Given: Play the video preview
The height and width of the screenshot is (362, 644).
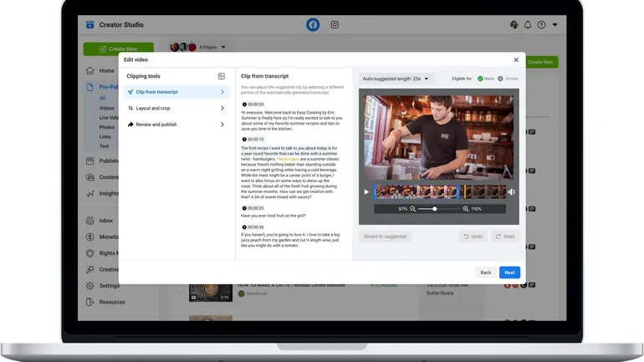Looking at the screenshot, I should tap(366, 192).
